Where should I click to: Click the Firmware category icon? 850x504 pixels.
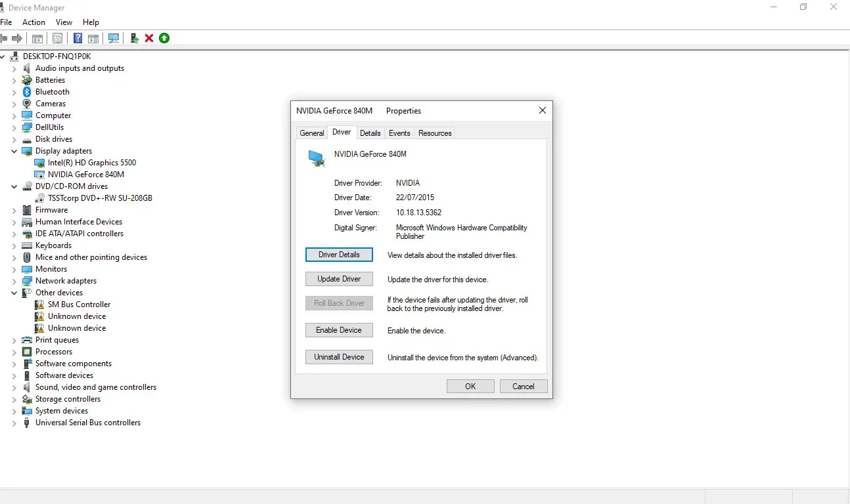pyautogui.click(x=27, y=210)
